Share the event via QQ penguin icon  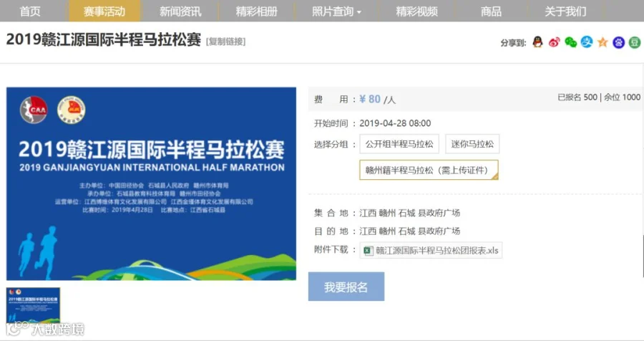537,42
